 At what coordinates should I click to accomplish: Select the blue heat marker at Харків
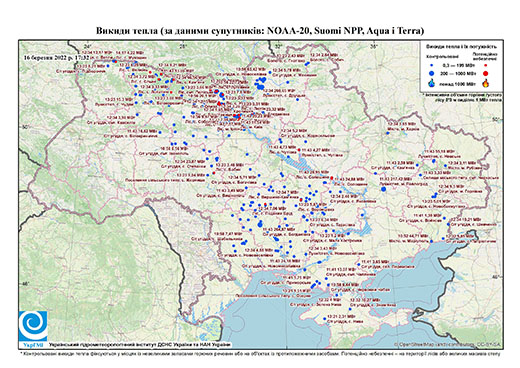[x=387, y=133]
